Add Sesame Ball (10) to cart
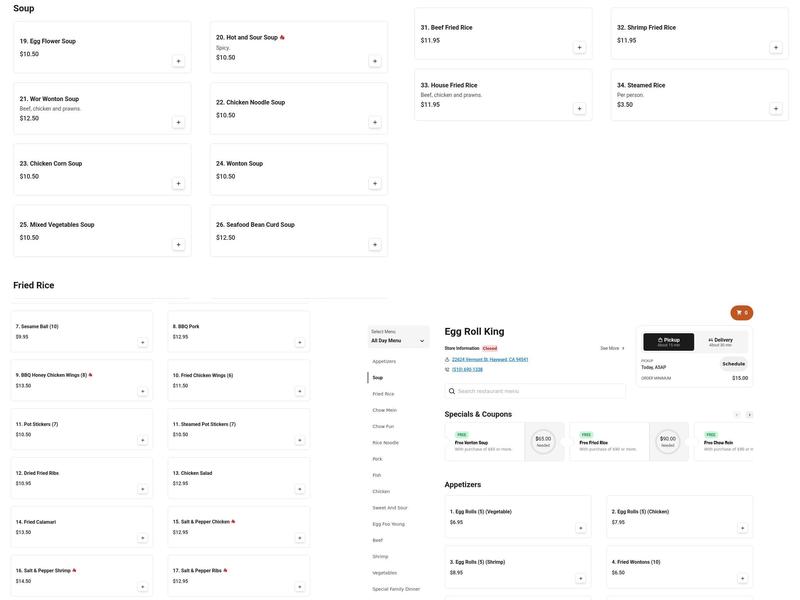 click(143, 342)
